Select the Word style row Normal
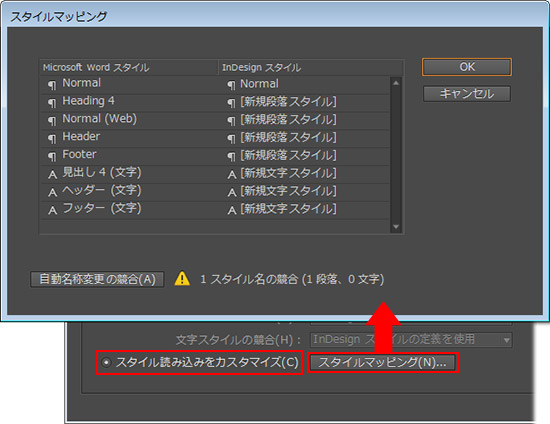 (129, 84)
